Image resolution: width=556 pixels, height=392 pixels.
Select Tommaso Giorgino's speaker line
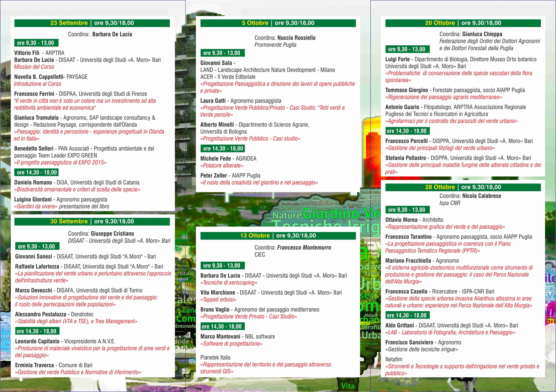pyautogui.click(x=455, y=90)
